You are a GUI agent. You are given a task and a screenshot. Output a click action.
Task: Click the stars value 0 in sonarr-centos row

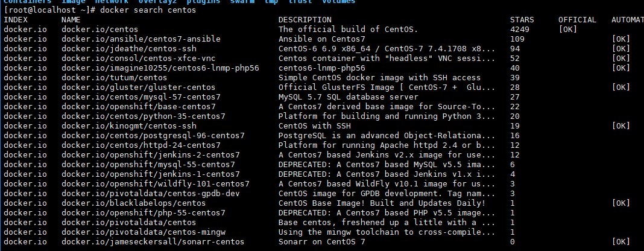512,241
